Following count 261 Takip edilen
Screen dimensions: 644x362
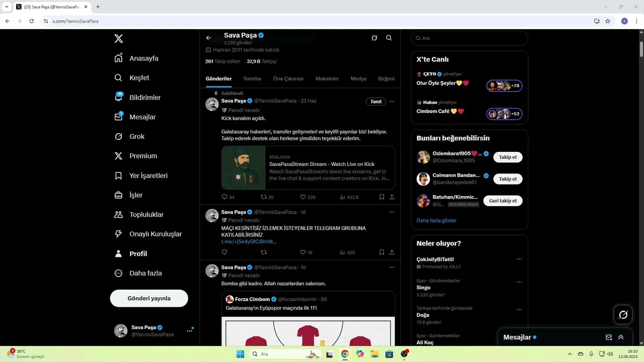[x=223, y=61]
